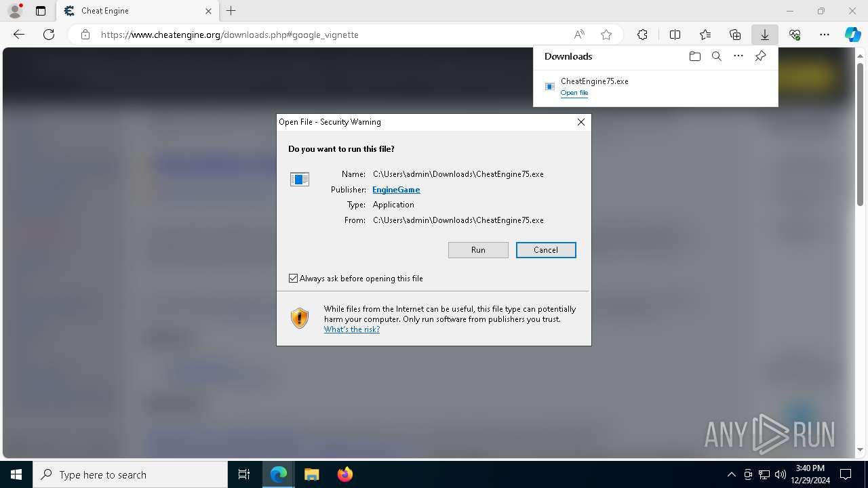The height and width of the screenshot is (488, 868).
Task: Search downloads with magnifier icon
Action: coord(716,56)
